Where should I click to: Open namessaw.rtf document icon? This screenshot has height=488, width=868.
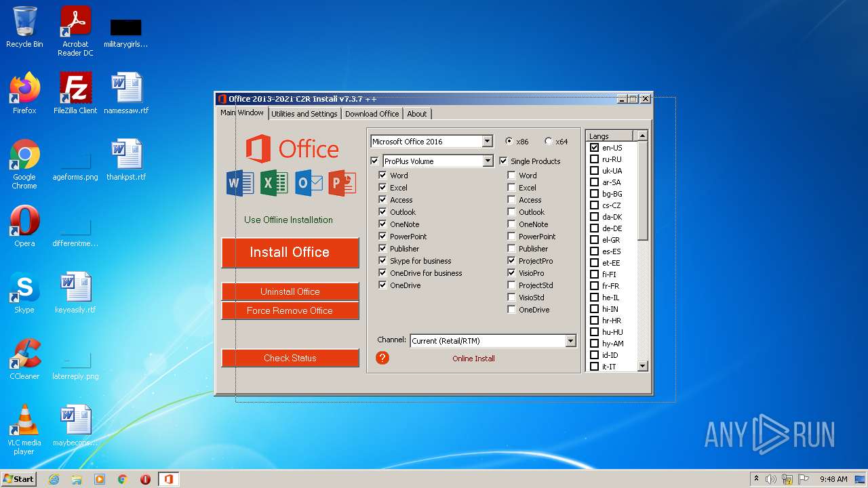(126, 93)
